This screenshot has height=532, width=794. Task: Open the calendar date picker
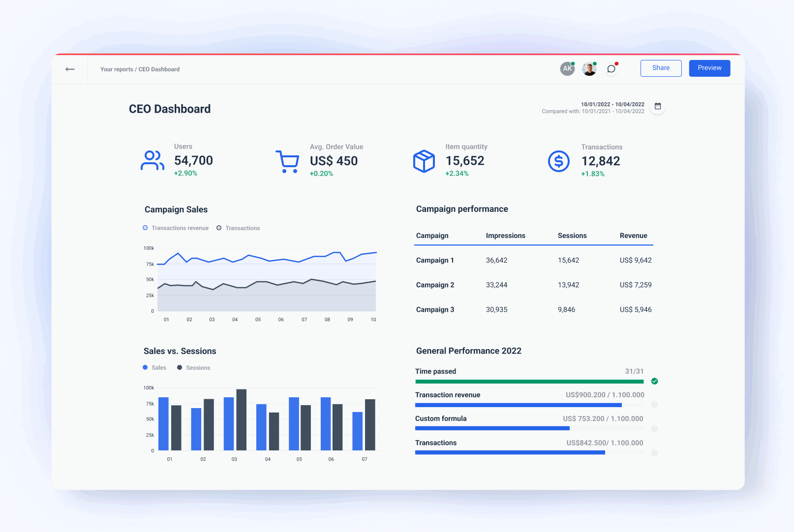657,106
